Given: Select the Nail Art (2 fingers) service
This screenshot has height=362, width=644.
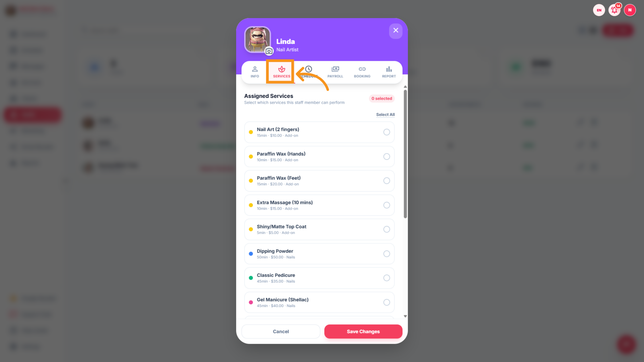Looking at the screenshot, I should [x=319, y=132].
